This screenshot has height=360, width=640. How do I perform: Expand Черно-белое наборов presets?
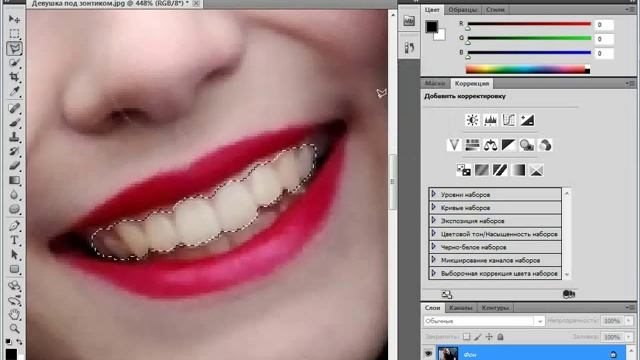point(433,247)
